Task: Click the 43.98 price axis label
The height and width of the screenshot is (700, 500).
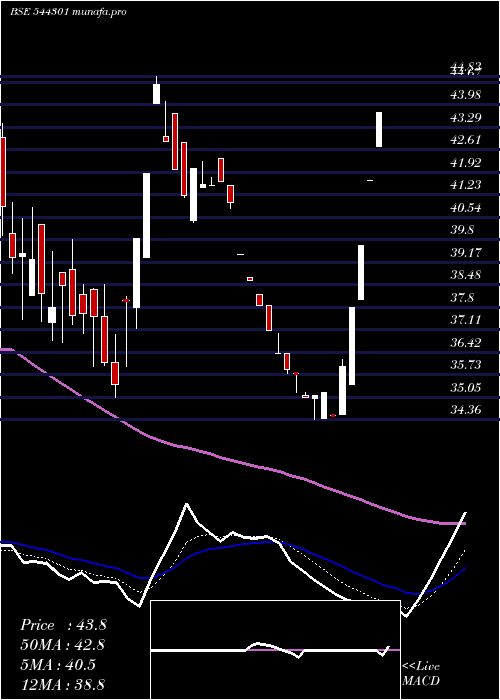Action: [466, 95]
